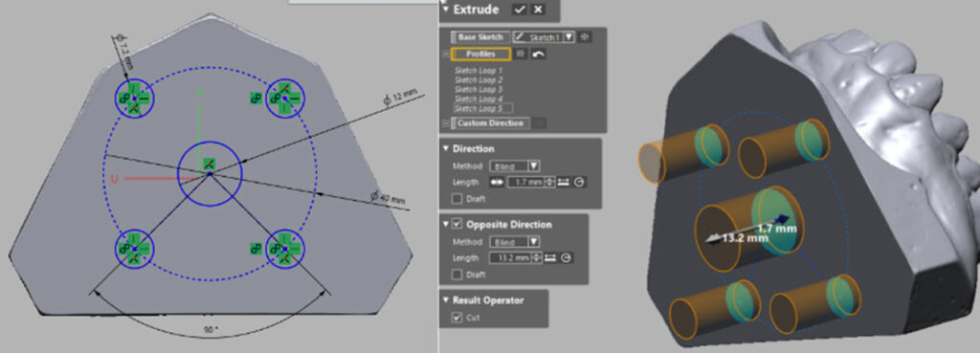Click the Profiles button

pos(480,55)
